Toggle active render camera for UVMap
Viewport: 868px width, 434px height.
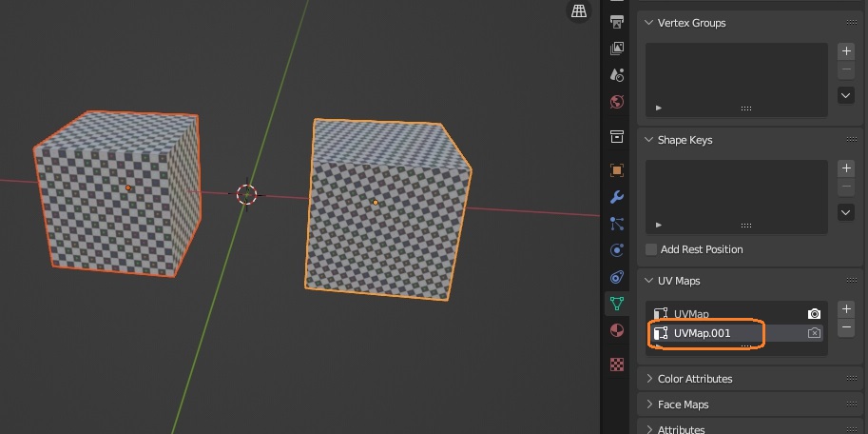click(x=814, y=314)
